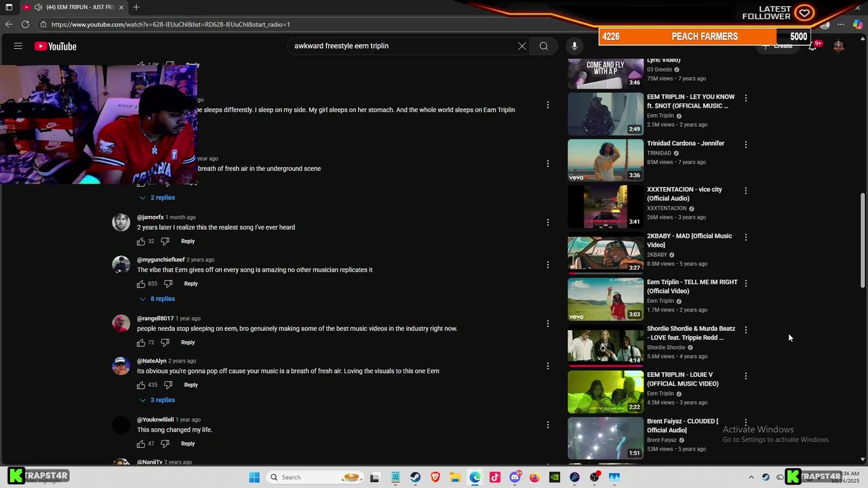Reply to the @mygunchiefkeef comment
The image size is (868, 488).
(x=191, y=284)
